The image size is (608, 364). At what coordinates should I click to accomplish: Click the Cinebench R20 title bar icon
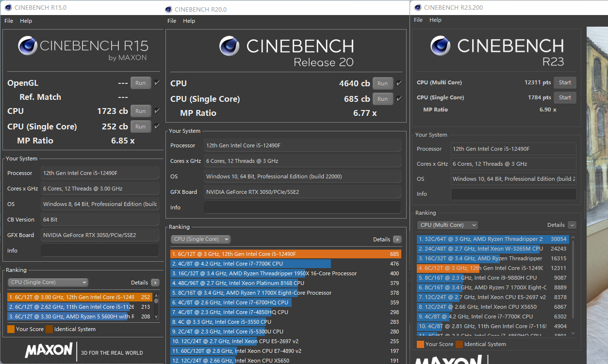(168, 9)
